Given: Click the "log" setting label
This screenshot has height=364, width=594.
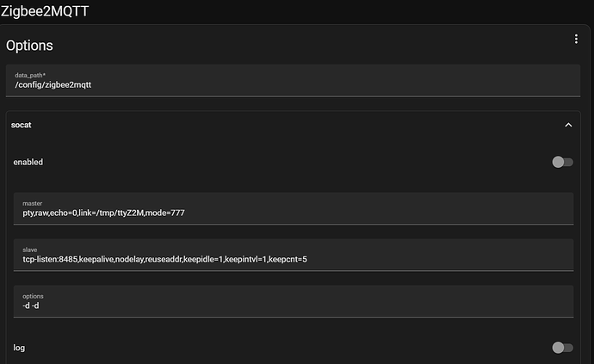Looking at the screenshot, I should coord(19,348).
